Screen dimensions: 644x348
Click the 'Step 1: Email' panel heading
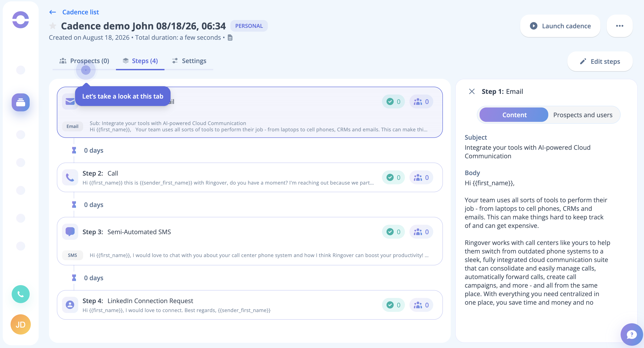502,91
